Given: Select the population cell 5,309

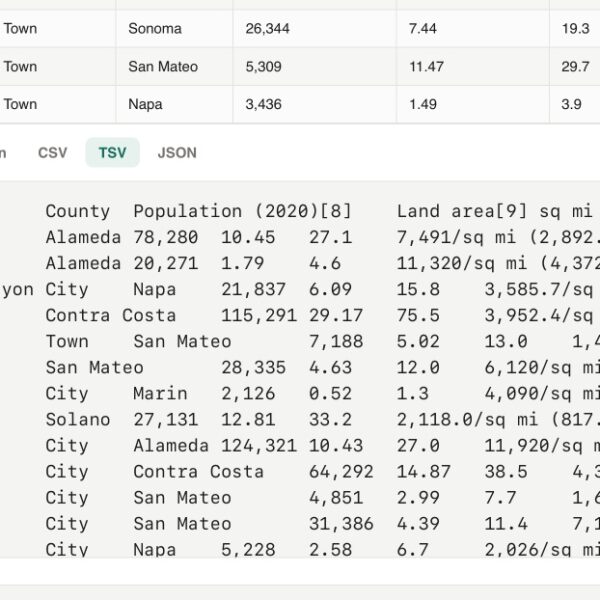Looking at the screenshot, I should pyautogui.click(x=315, y=67).
